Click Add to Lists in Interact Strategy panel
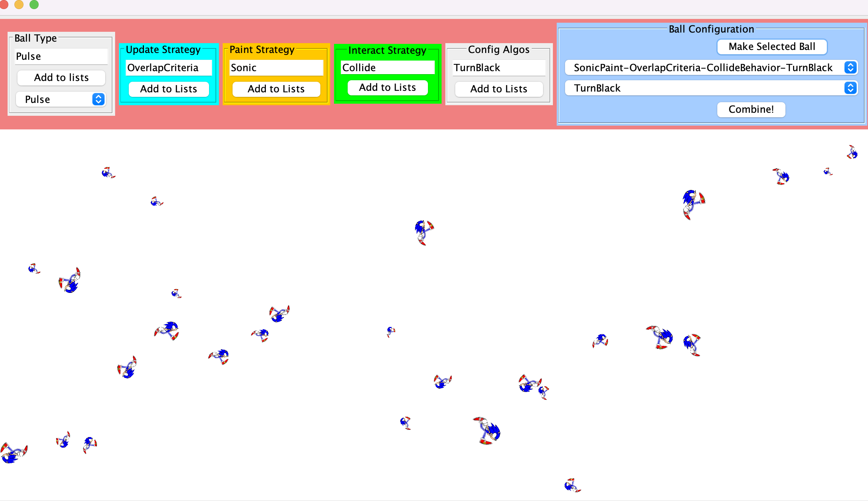 pos(387,87)
